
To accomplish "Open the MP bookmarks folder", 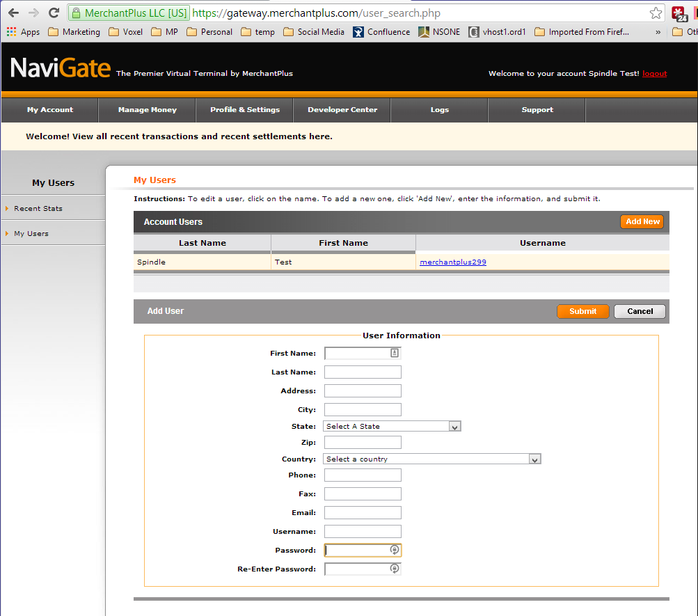I will click(x=164, y=32).
